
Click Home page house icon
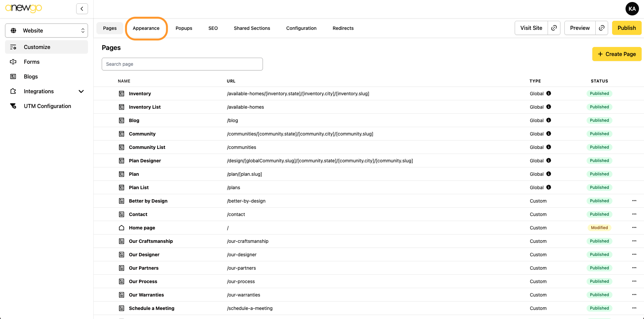[122, 228]
